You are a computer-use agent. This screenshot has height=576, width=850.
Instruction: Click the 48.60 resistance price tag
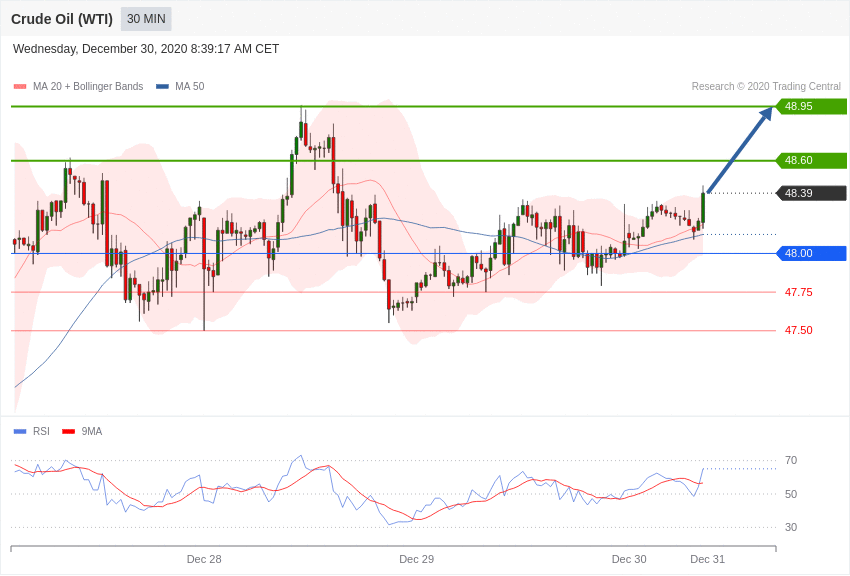click(x=811, y=160)
